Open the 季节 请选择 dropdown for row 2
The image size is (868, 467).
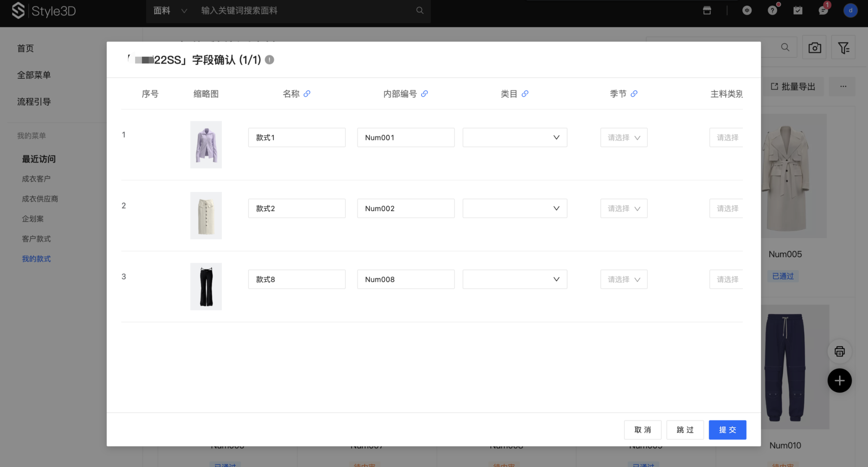point(623,209)
